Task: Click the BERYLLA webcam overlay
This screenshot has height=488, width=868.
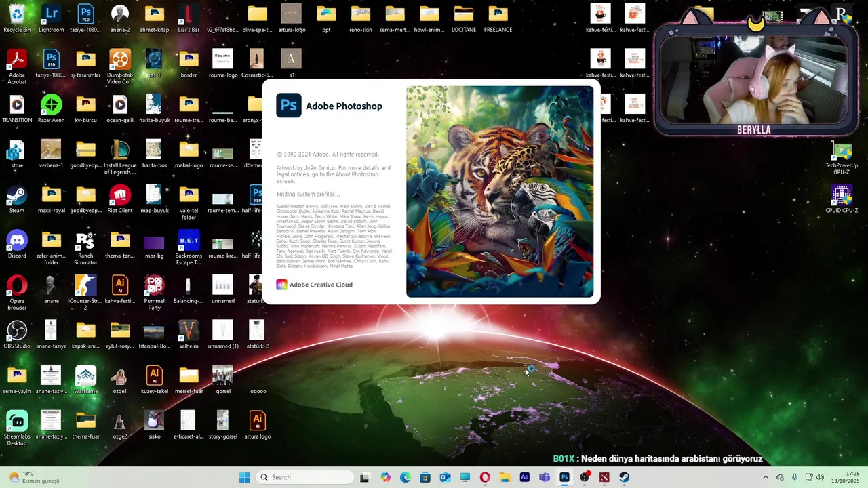Action: [754, 75]
